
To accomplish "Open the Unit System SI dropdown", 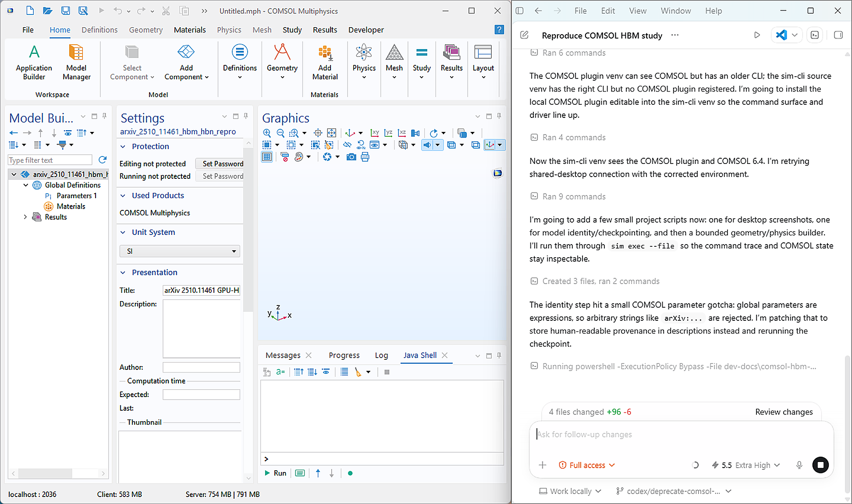I will tap(180, 251).
